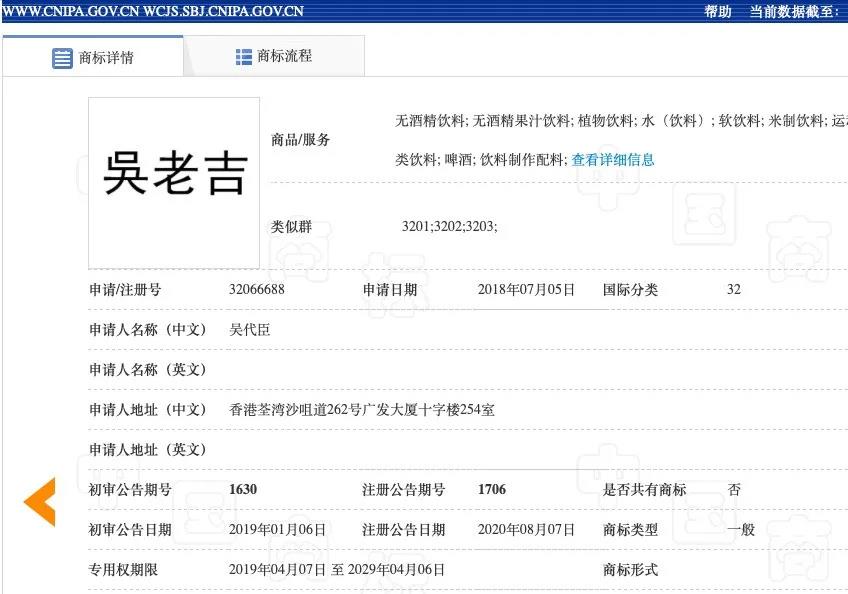Click the 申请人地址（英文） label

[148, 450]
